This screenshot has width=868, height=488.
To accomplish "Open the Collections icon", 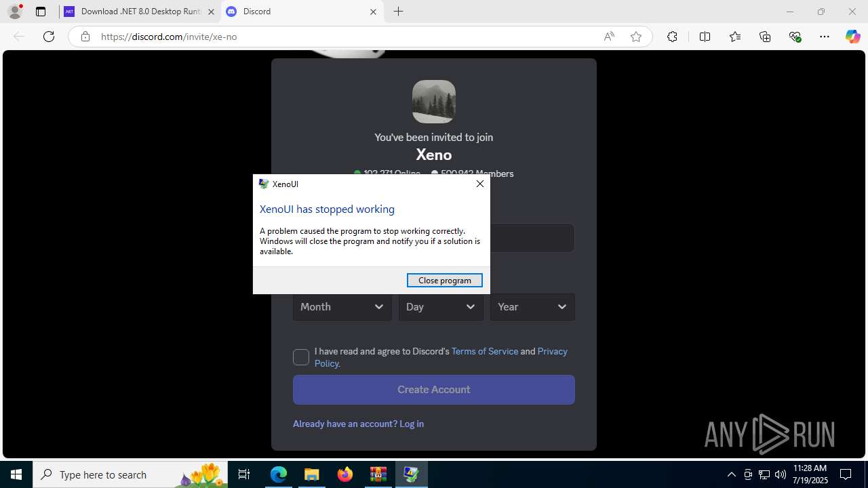I will (765, 37).
